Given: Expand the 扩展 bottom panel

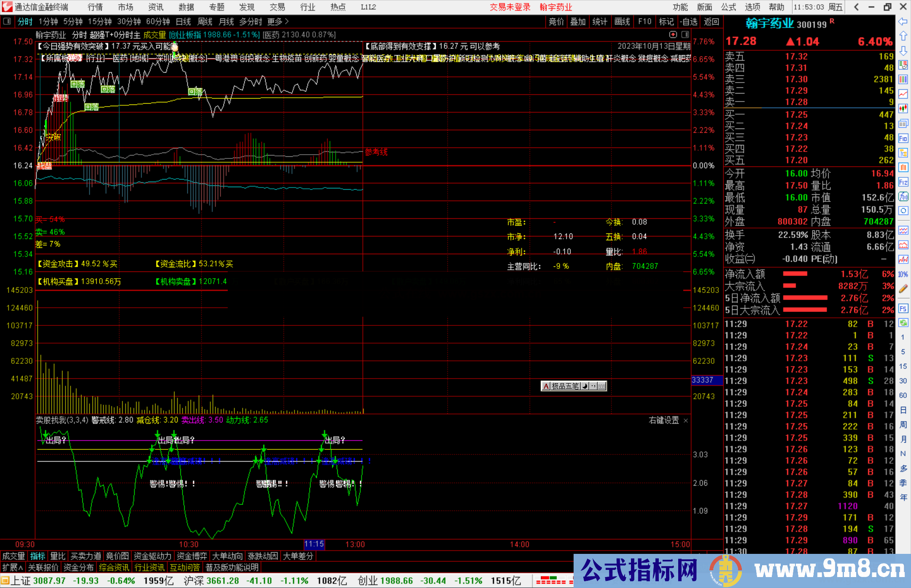Looking at the screenshot, I should pos(13,567).
